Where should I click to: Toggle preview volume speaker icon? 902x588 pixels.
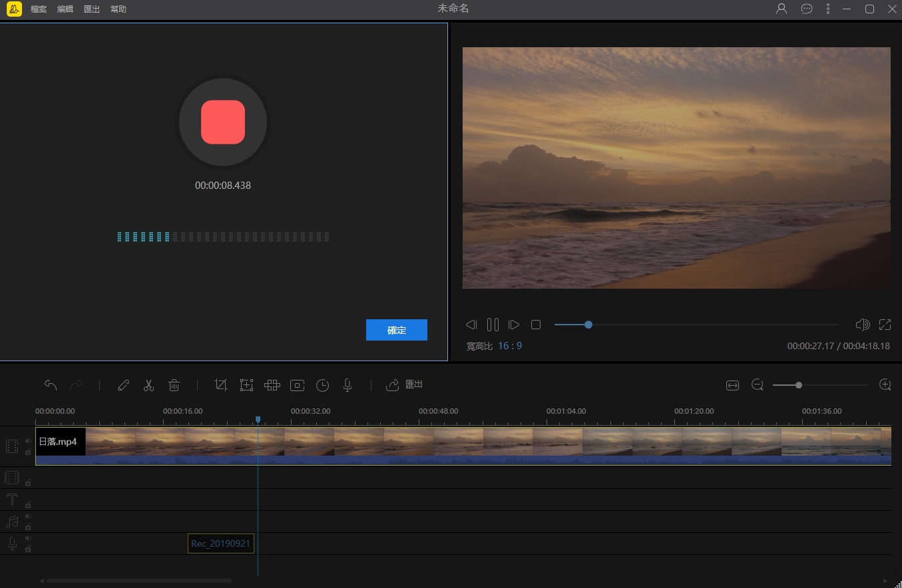click(863, 325)
